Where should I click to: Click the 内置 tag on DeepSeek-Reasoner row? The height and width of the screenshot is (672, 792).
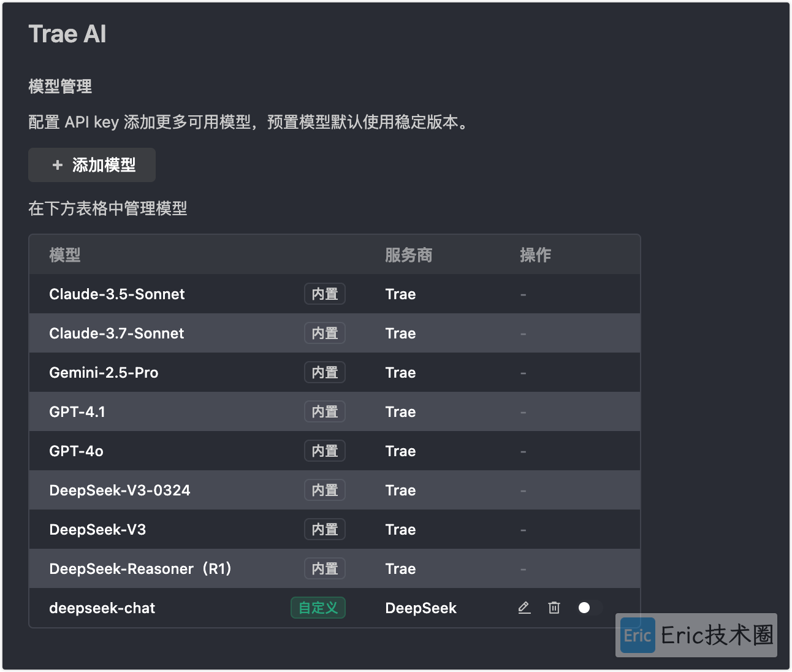pyautogui.click(x=325, y=568)
